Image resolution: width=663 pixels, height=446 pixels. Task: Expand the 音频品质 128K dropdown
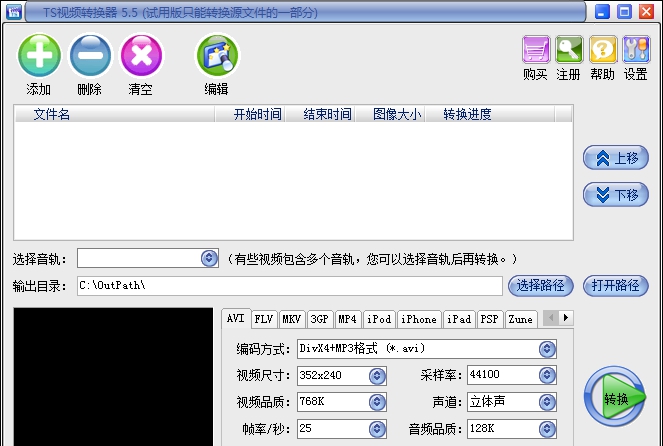[x=547, y=429]
